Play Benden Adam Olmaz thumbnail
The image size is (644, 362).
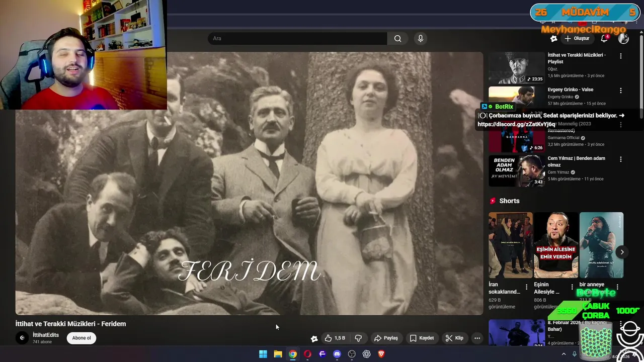click(517, 170)
